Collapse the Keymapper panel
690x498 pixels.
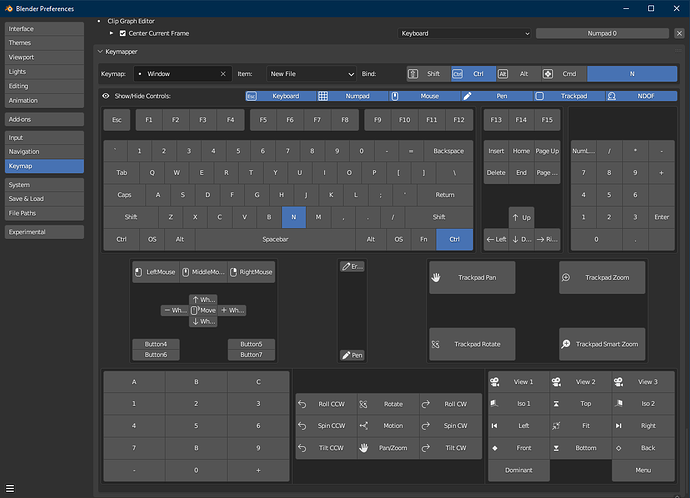point(100,51)
